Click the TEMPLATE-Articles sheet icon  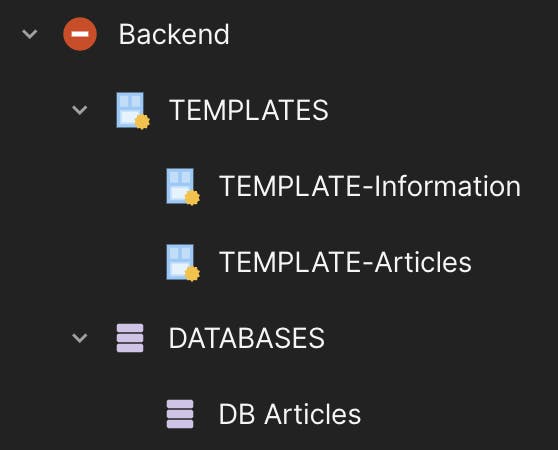(x=183, y=263)
